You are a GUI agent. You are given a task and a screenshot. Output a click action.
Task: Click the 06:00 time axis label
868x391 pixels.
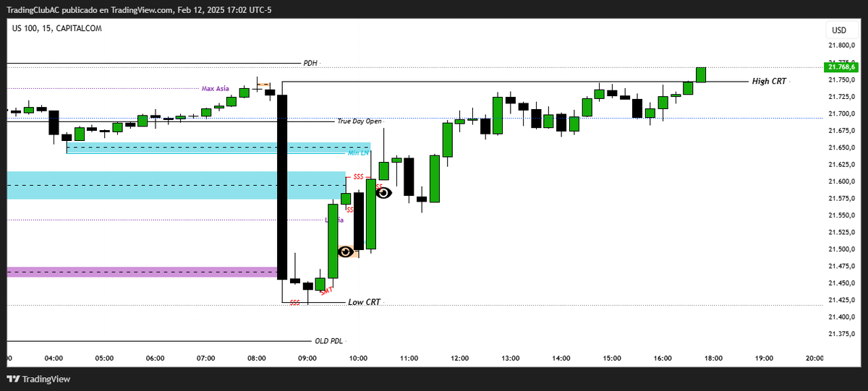[x=155, y=358]
